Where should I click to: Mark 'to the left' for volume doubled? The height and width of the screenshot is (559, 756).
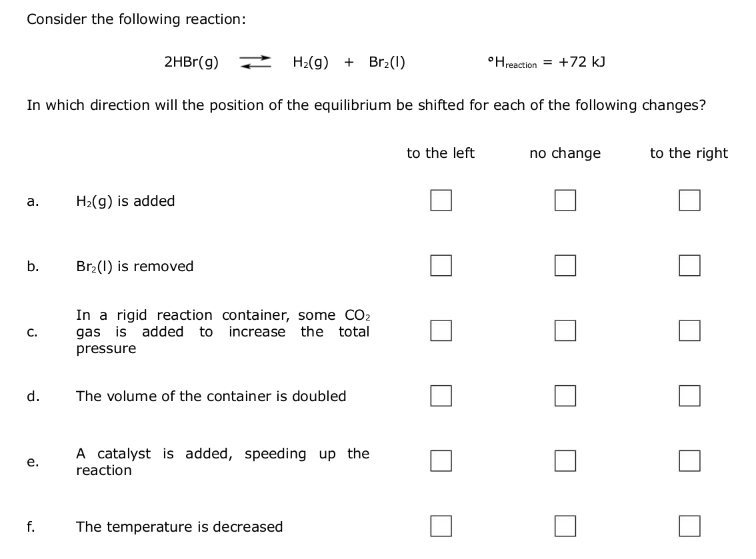pos(441,395)
